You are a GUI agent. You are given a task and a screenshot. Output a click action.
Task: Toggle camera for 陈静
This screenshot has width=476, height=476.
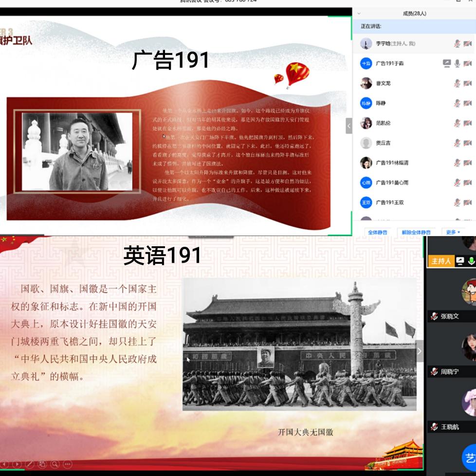pos(468,103)
